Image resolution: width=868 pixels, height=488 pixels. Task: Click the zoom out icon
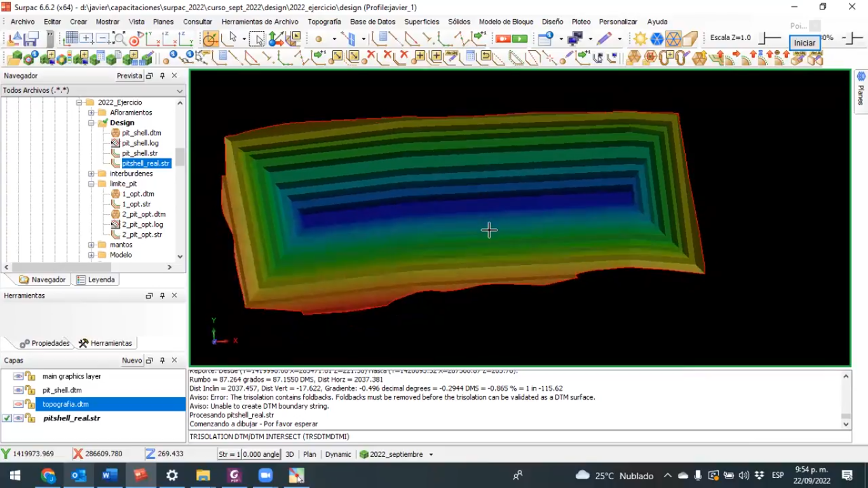(103, 38)
